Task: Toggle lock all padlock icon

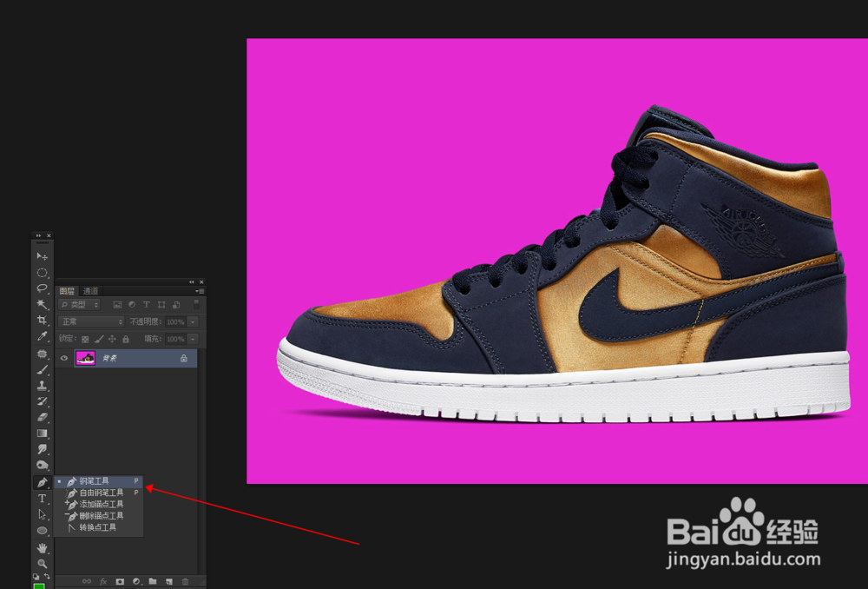Action: pyautogui.click(x=126, y=339)
